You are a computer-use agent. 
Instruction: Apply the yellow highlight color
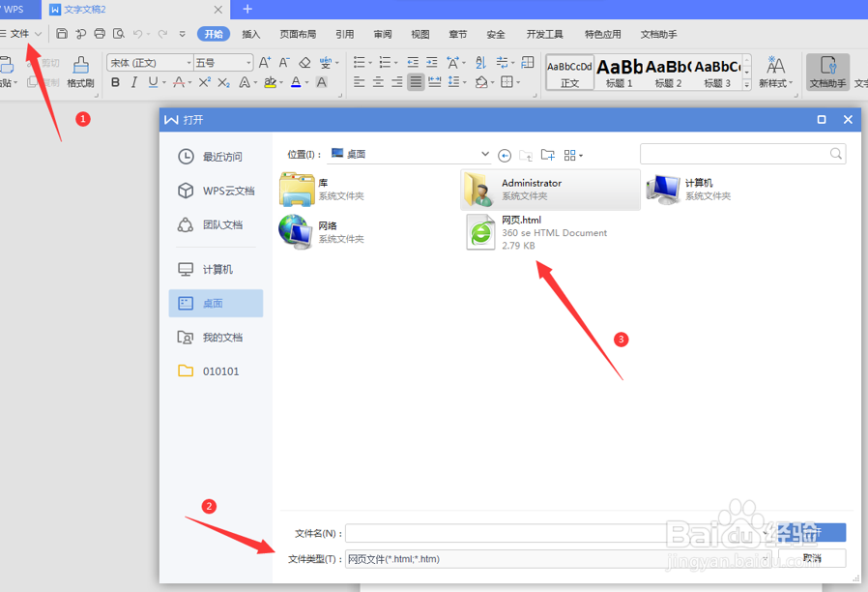(x=270, y=82)
